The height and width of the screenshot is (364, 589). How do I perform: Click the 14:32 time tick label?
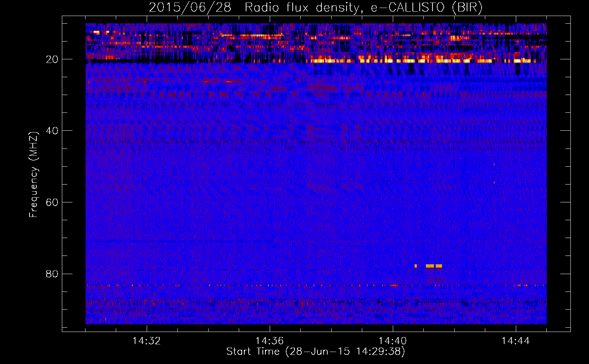coord(147,341)
